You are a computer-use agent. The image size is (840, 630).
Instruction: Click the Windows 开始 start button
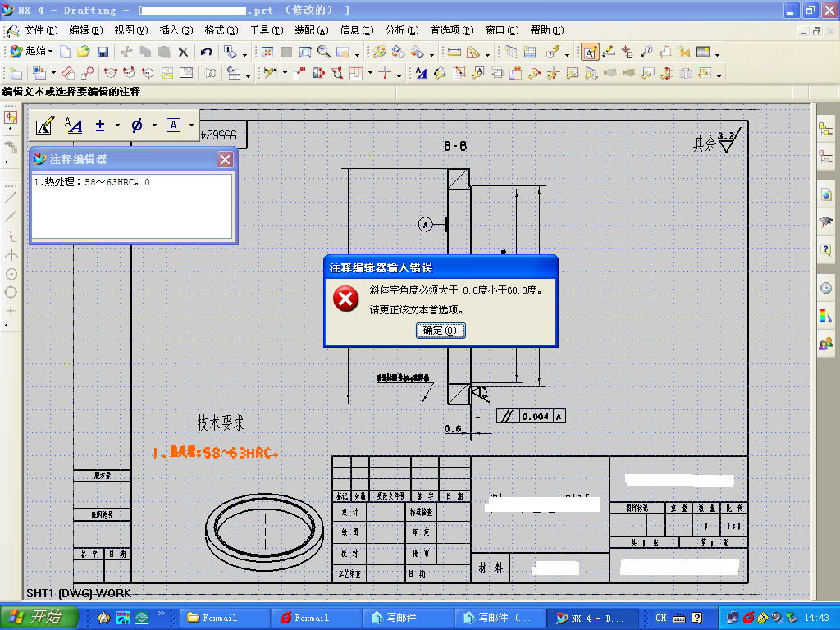pyautogui.click(x=39, y=617)
